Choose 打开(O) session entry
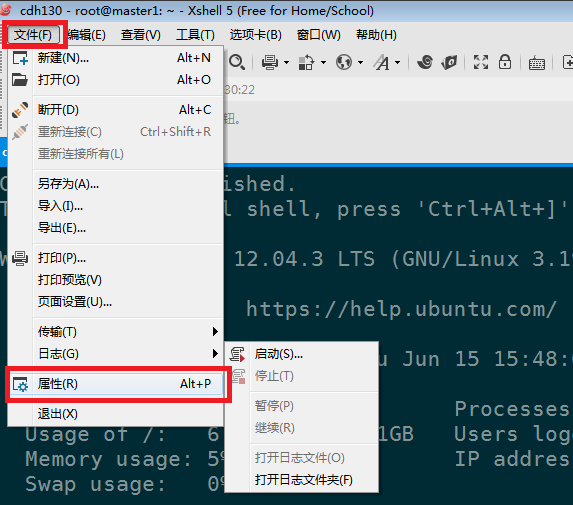This screenshot has height=505, width=573. [x=115, y=80]
